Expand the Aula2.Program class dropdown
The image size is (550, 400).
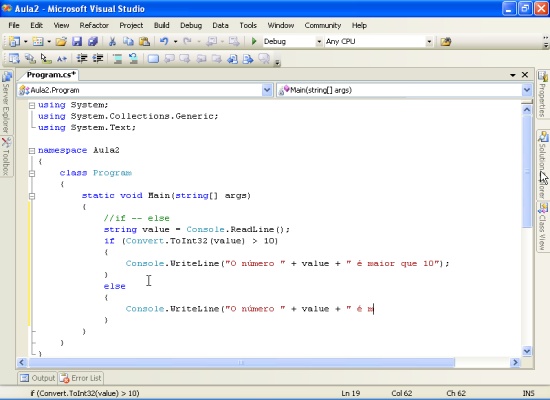click(x=267, y=90)
